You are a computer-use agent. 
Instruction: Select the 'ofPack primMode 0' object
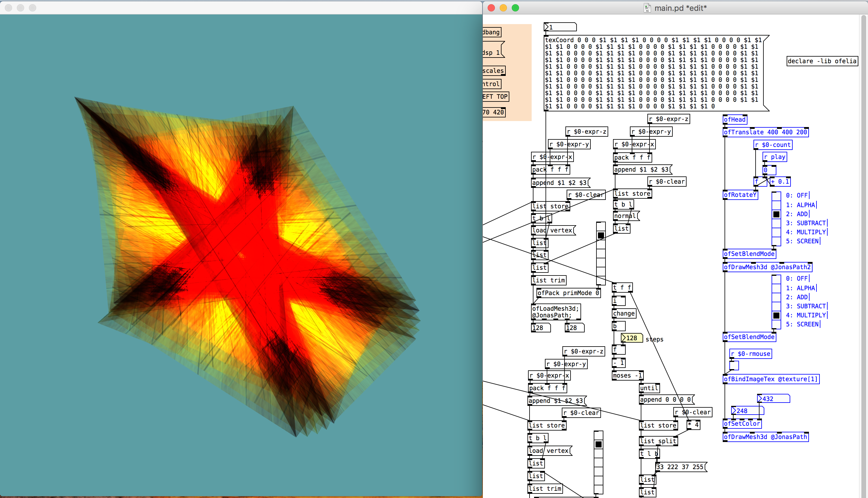click(568, 293)
